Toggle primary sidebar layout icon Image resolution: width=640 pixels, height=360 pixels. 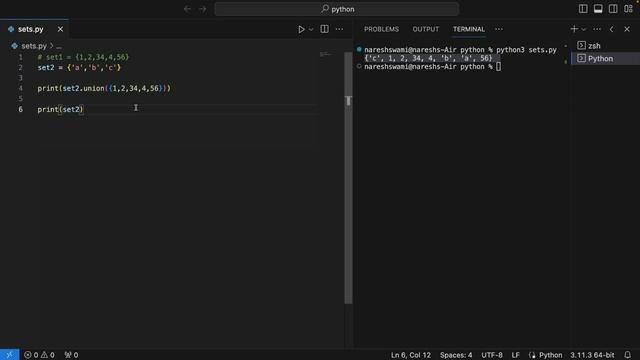583,9
